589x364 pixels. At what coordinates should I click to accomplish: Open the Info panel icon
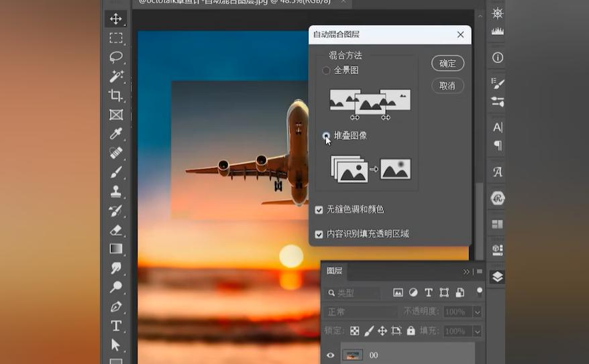[x=498, y=58]
